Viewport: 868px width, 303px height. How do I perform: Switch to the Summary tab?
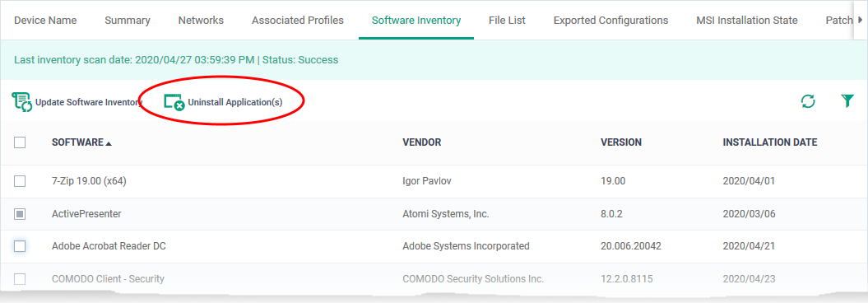coord(128,21)
